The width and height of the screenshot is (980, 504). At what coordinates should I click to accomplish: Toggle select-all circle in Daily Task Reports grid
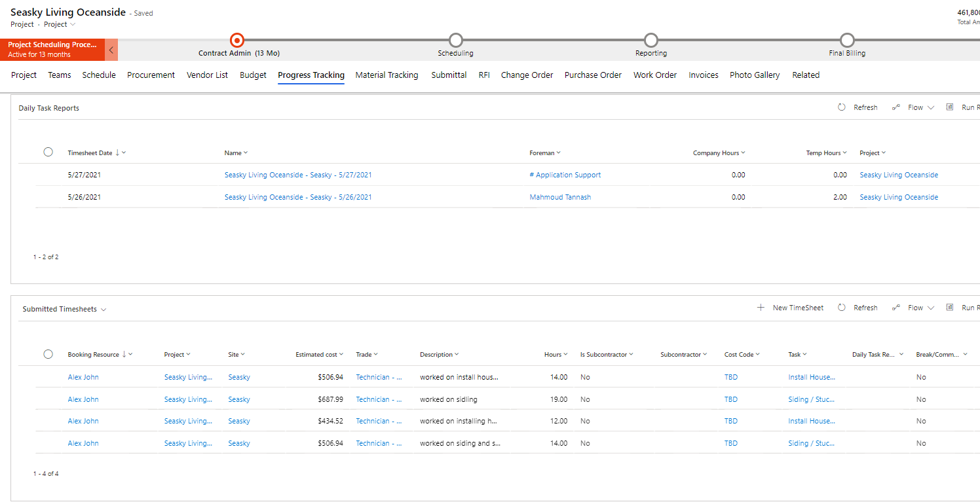tap(48, 152)
